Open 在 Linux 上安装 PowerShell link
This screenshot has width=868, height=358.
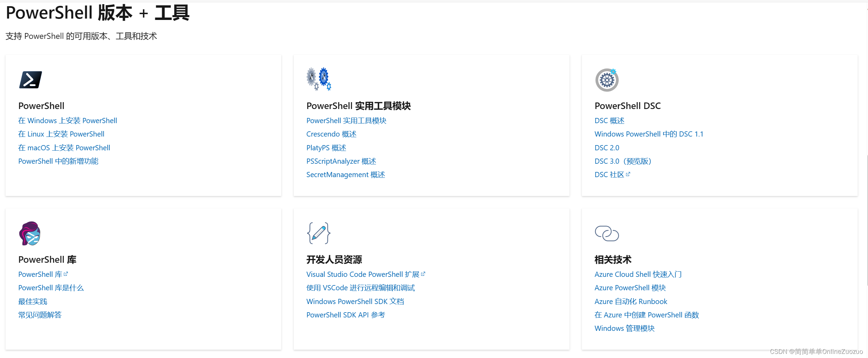[61, 134]
